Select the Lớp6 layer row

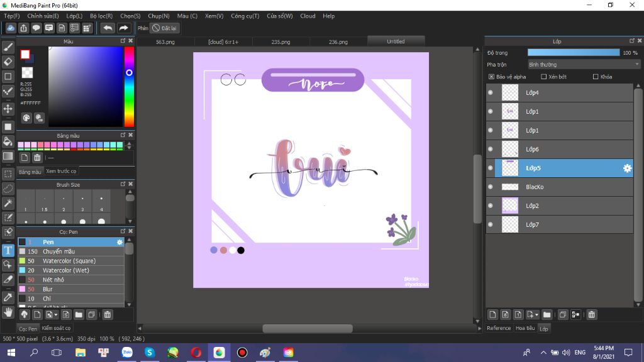(x=559, y=149)
